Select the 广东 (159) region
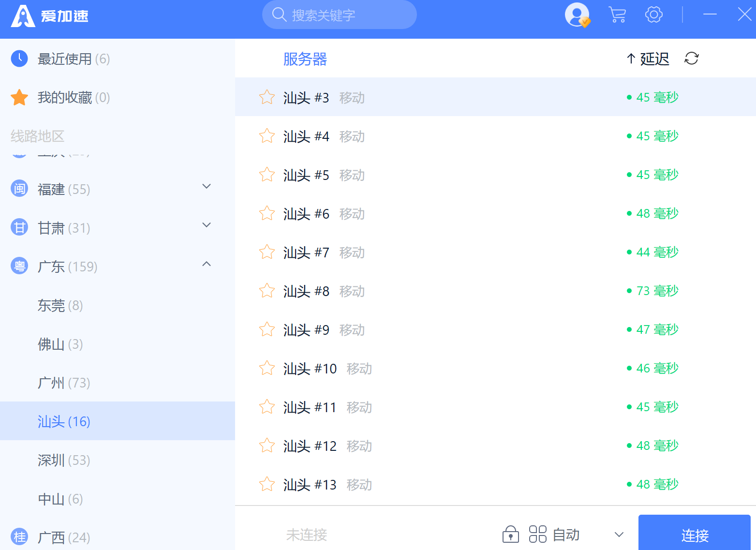Viewport: 756px width, 550px height. click(x=118, y=267)
